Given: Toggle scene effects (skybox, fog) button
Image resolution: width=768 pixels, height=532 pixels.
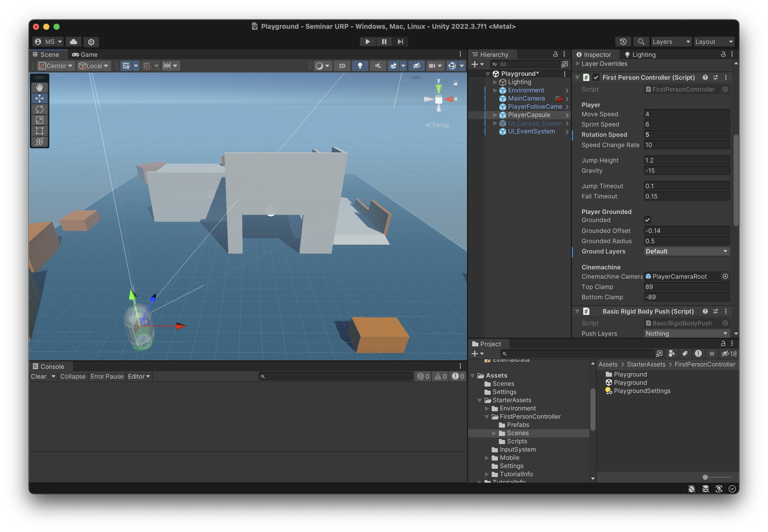Looking at the screenshot, I should click(x=393, y=66).
